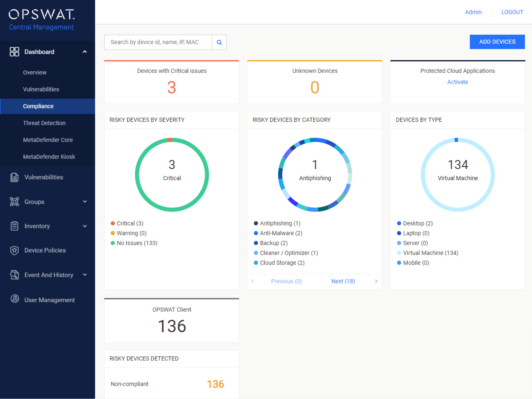This screenshot has width=532, height=399.
Task: Toggle the Critical (3) legend entry
Action: click(x=127, y=223)
